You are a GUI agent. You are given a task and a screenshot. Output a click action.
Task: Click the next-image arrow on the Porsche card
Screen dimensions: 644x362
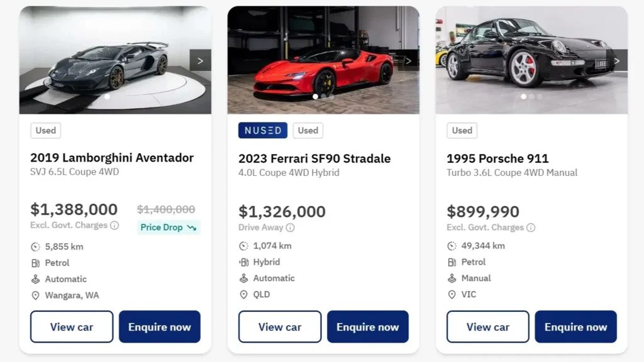(x=617, y=60)
